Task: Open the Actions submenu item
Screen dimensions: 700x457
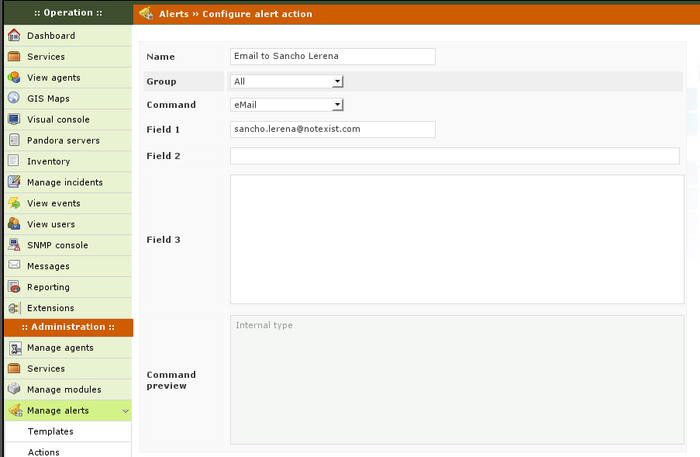Action: 44,451
